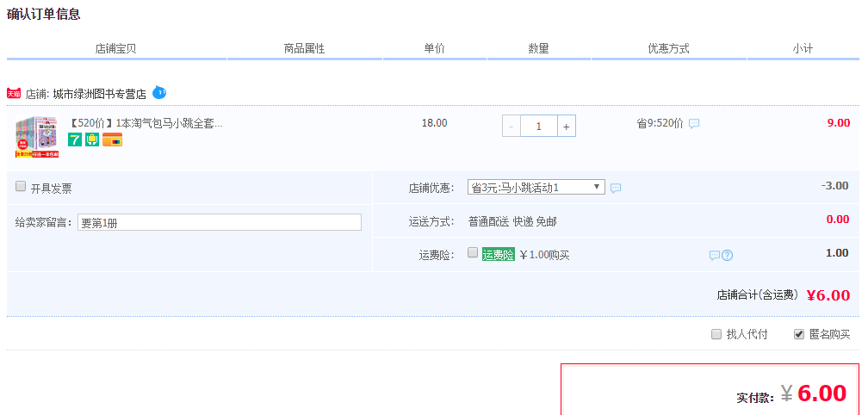Open comment bubble in 运费险 row
This screenshot has height=415, width=868.
click(x=715, y=255)
